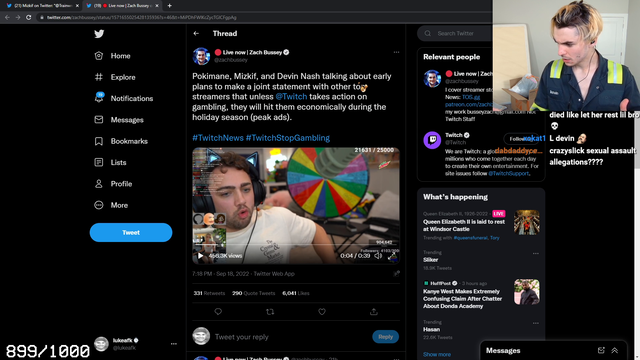Open Queen Elizabeth II trending story

tap(464, 225)
